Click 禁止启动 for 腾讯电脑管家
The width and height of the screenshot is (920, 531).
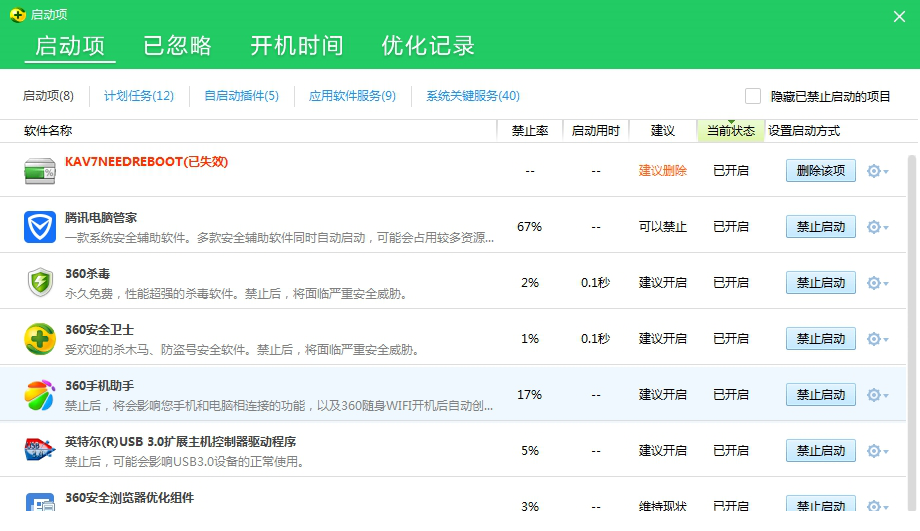coord(820,227)
